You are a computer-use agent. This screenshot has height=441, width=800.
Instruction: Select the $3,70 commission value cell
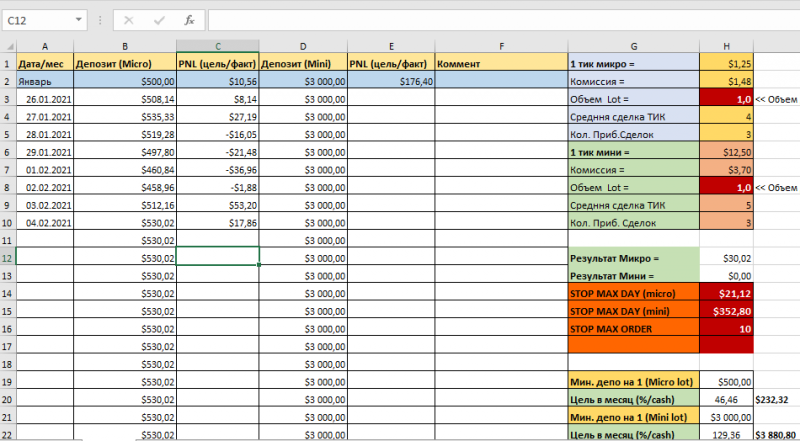tap(727, 170)
